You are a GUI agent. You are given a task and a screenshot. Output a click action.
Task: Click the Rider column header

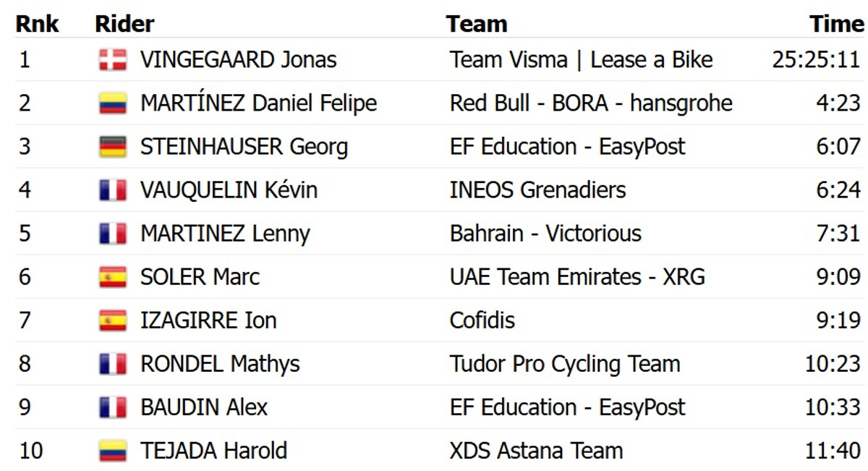(124, 23)
